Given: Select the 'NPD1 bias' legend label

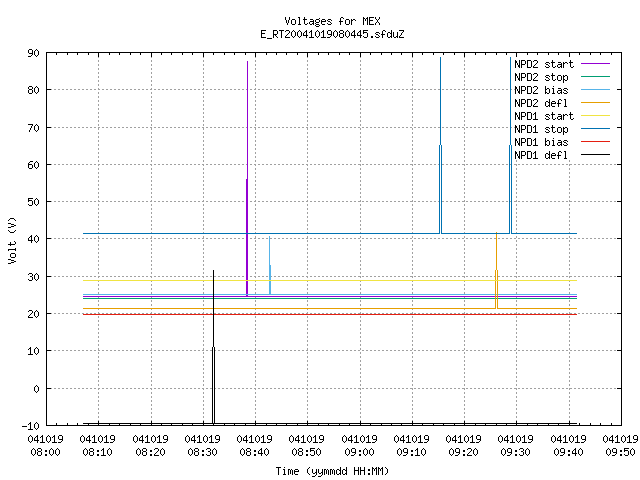Looking at the screenshot, I should coord(541,142).
